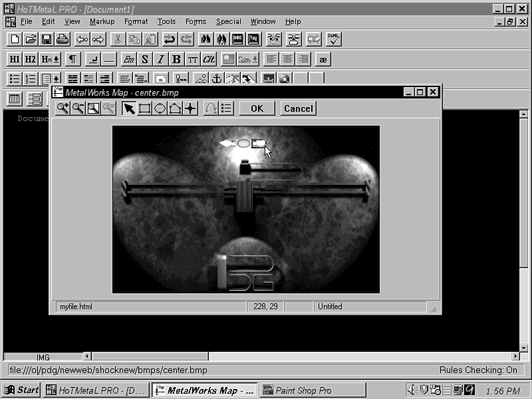Apply Bold with the B icon
Image resolution: width=532 pixels, height=399 pixels.
click(x=176, y=59)
